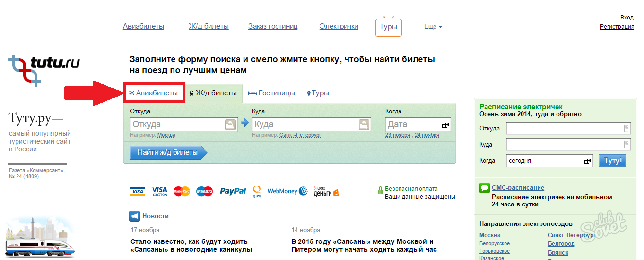Expand the Еще dropdown menu
644x260 pixels.
click(x=433, y=27)
